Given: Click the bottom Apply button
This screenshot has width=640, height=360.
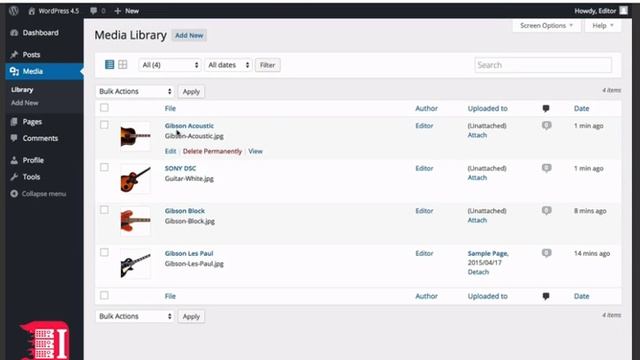Looking at the screenshot, I should (191, 316).
